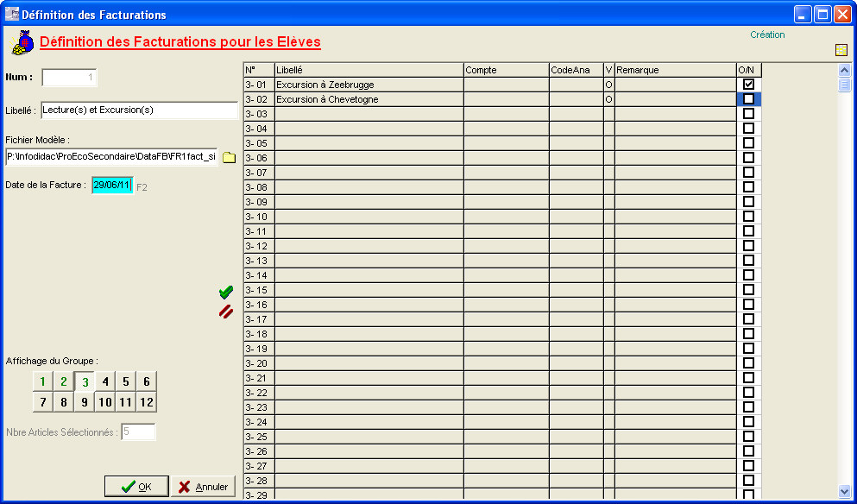
Task: Show group 2 articles
Action: coord(63,381)
